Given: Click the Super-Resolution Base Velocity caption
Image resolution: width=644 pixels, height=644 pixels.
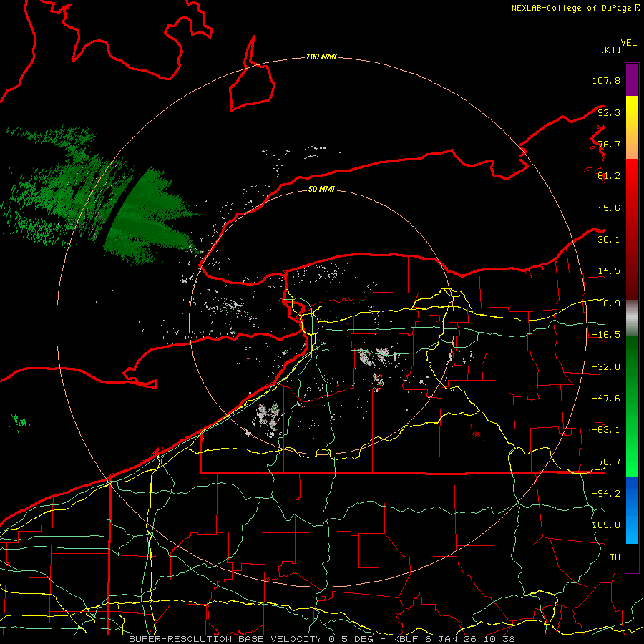Looking at the screenshot, I should tap(321, 639).
